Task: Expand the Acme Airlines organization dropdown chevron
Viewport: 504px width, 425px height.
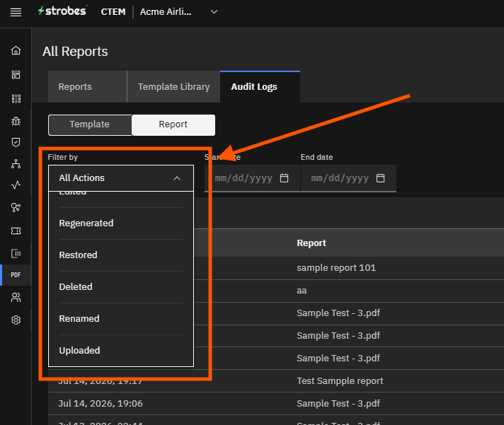Action: [214, 12]
